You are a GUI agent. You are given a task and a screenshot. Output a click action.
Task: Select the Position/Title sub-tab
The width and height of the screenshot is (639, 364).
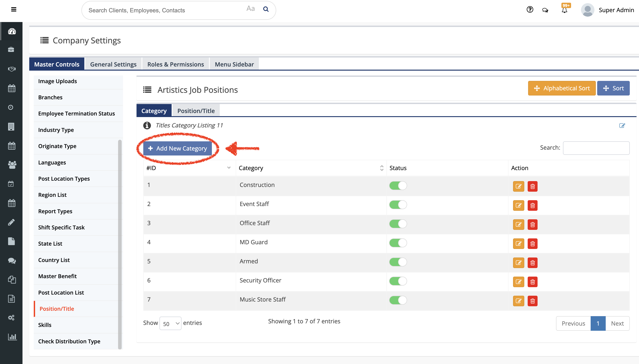(196, 111)
